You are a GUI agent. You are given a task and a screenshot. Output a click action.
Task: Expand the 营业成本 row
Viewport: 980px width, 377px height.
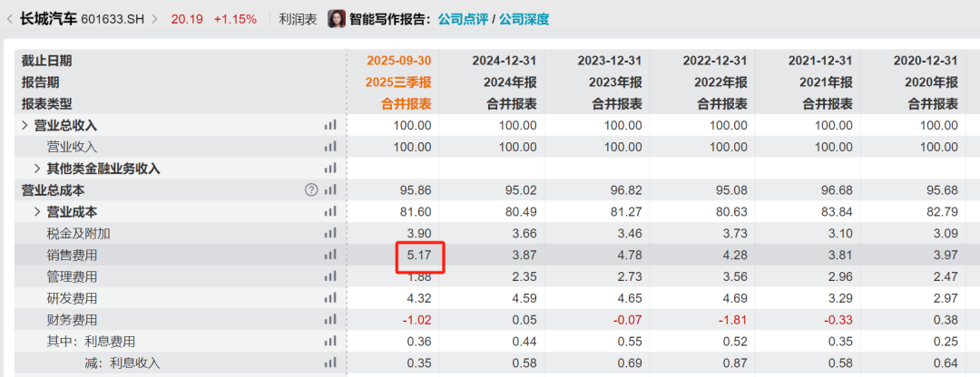click(x=37, y=212)
